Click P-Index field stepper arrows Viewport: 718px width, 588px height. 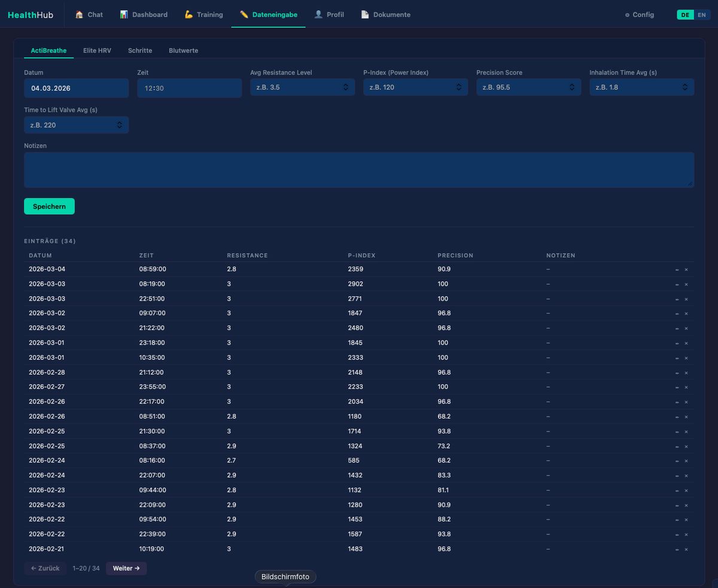(459, 87)
